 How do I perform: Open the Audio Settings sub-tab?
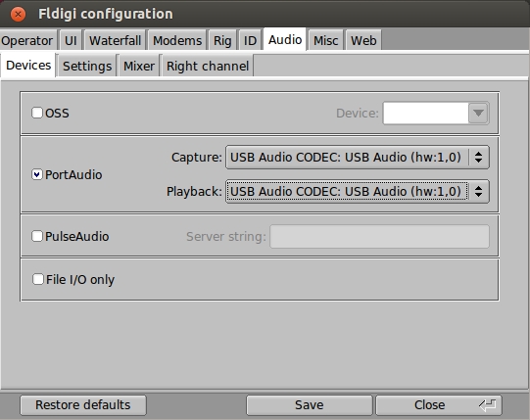[87, 66]
